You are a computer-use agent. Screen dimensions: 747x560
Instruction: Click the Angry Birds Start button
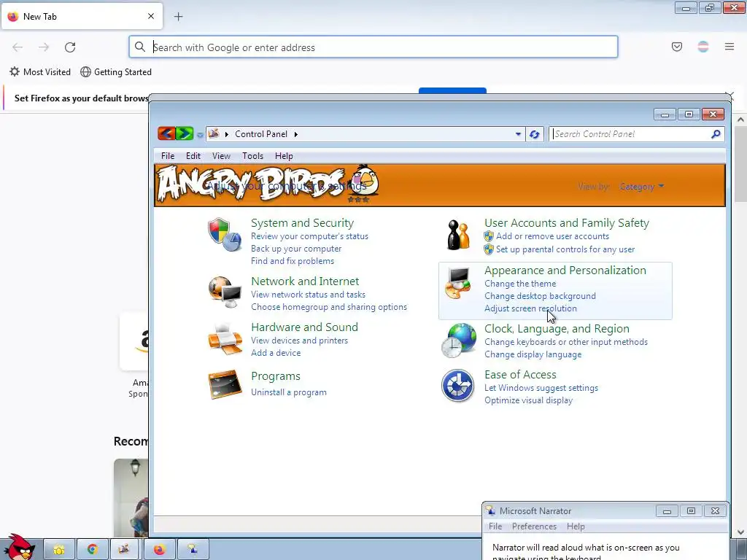point(19,547)
